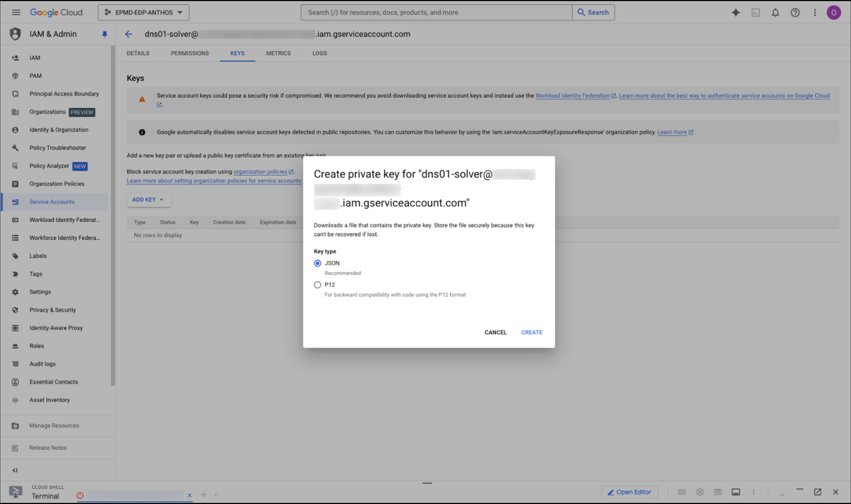Switch to the METRICS tab

click(x=278, y=53)
